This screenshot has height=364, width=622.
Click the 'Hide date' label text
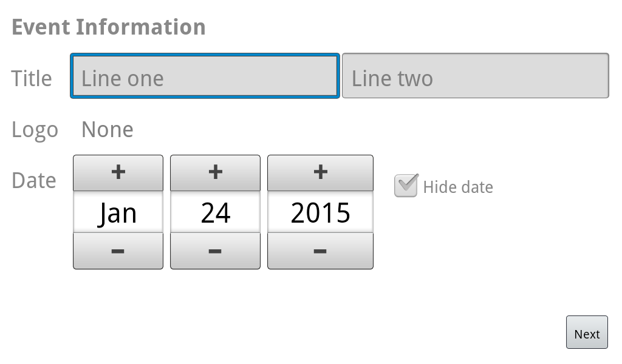[458, 187]
